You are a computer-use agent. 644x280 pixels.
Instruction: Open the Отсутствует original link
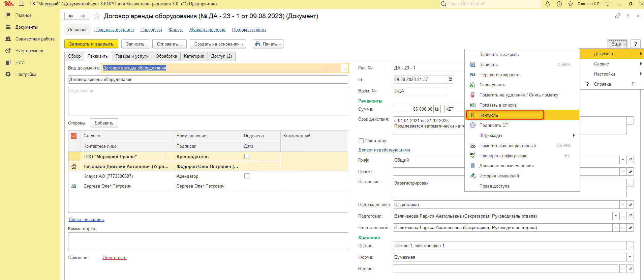point(115,258)
